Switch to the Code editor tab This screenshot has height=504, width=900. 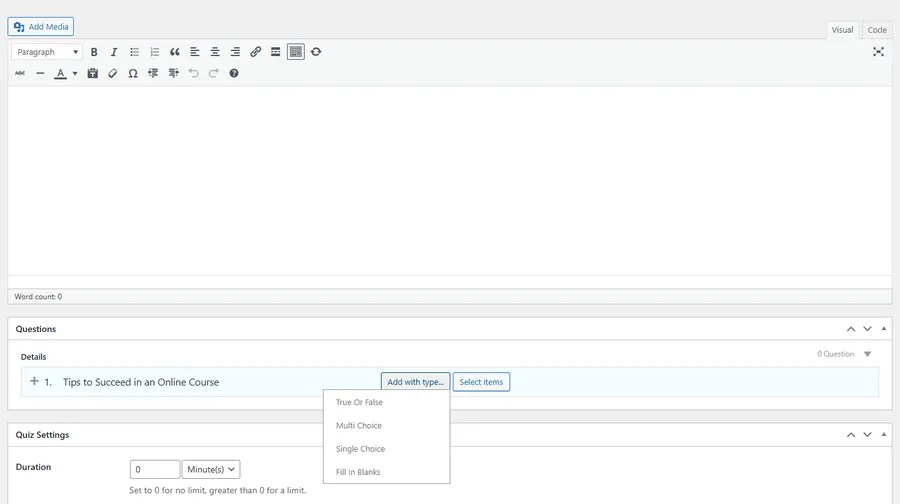(876, 30)
